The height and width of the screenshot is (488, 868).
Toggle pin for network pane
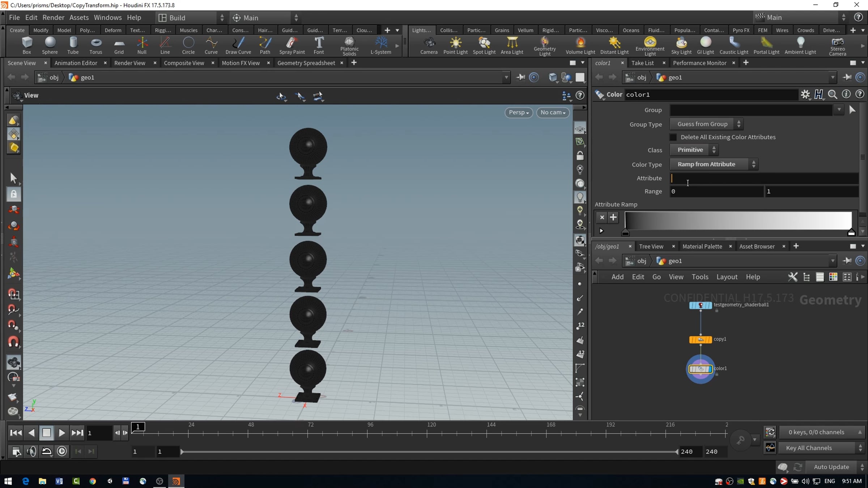click(x=847, y=261)
